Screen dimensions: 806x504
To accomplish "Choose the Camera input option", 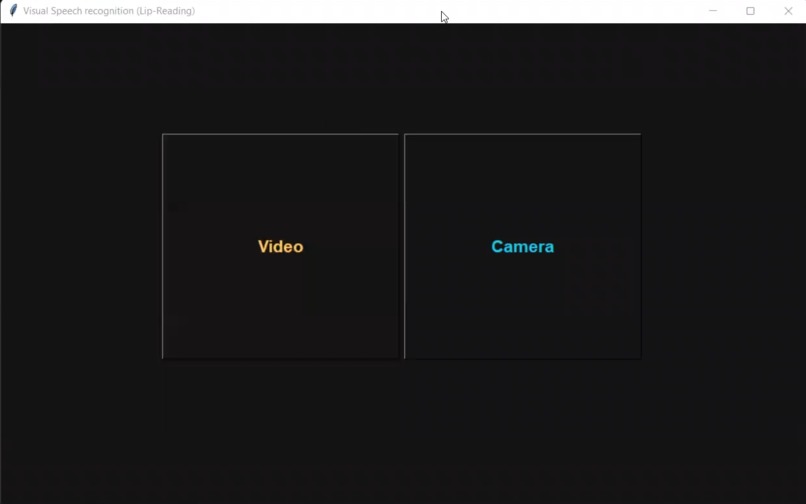I will coord(523,246).
